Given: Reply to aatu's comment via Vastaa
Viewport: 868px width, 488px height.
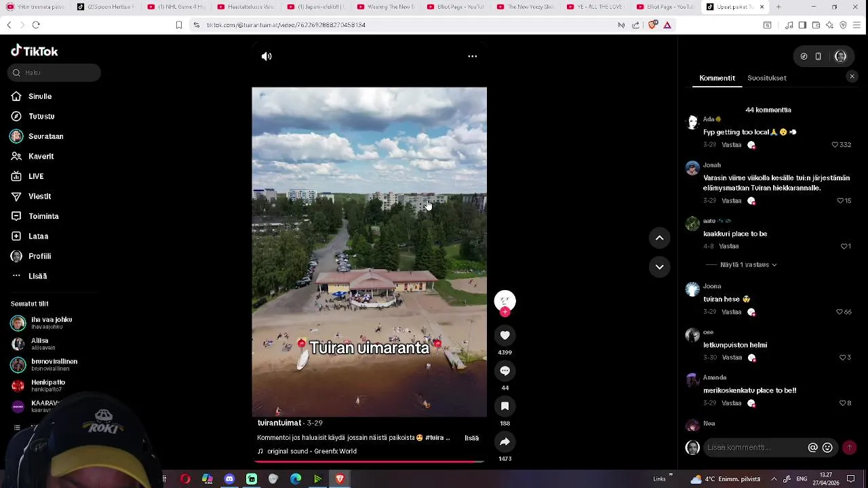Looking at the screenshot, I should [x=729, y=247].
